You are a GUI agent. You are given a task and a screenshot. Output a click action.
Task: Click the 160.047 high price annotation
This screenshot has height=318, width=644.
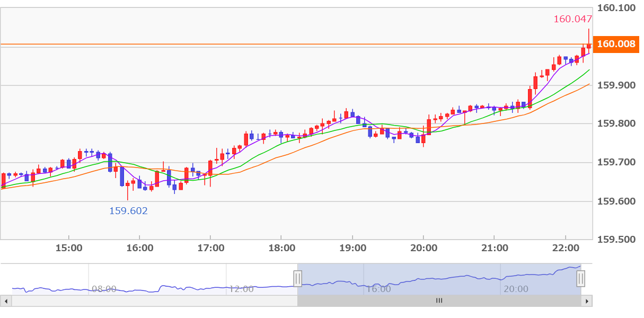click(x=572, y=20)
